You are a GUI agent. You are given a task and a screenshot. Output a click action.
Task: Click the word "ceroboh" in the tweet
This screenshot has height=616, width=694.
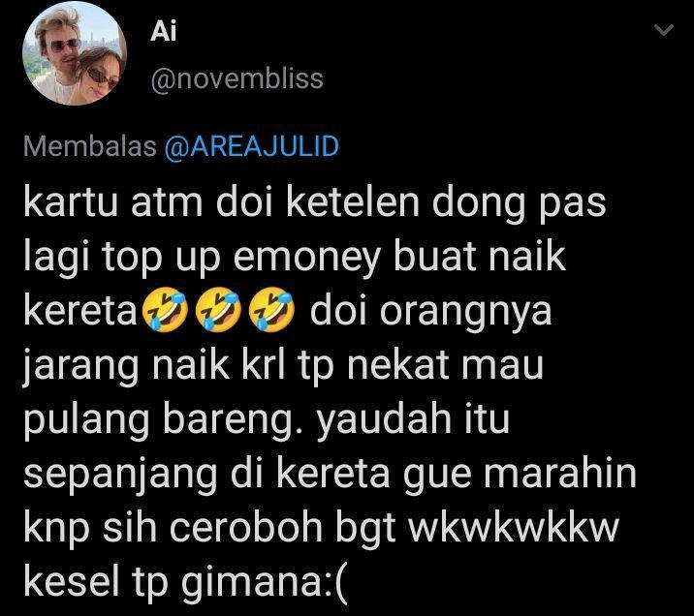[246, 527]
